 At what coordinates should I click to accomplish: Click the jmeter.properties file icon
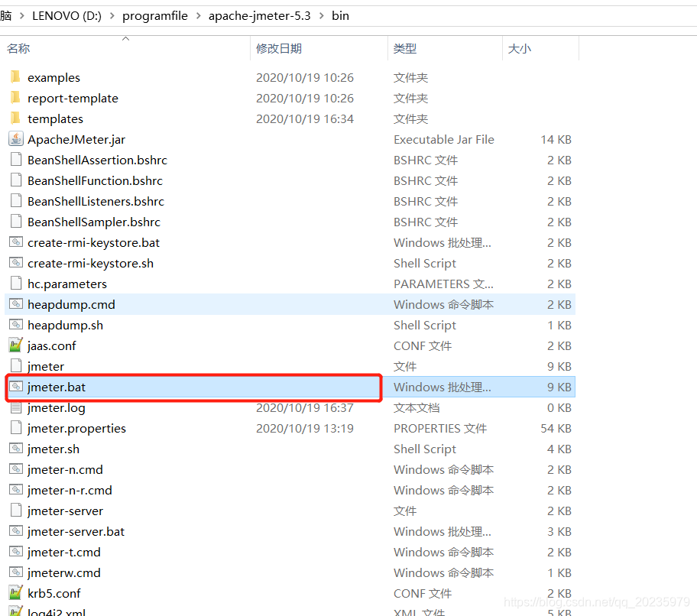[x=16, y=427]
